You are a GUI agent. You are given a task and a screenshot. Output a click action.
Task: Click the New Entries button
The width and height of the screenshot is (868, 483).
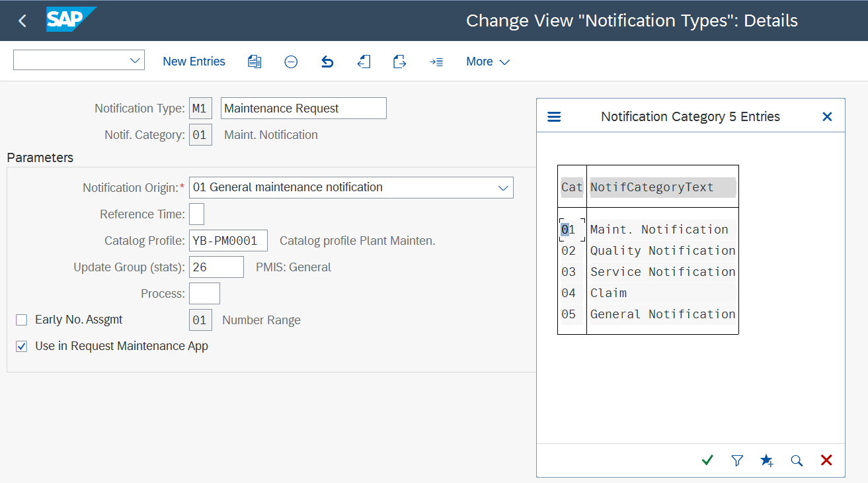(194, 61)
